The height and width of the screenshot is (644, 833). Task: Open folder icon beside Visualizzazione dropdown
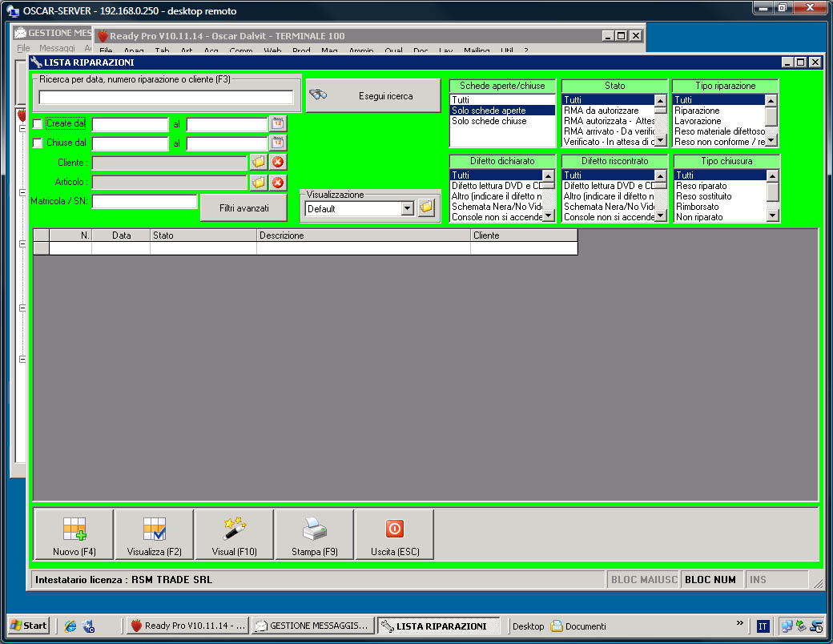[x=426, y=208]
